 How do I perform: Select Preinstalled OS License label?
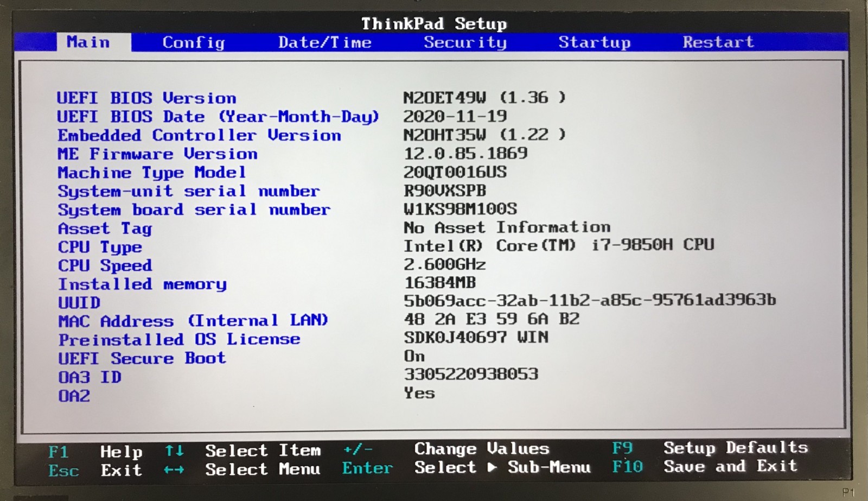(180, 340)
